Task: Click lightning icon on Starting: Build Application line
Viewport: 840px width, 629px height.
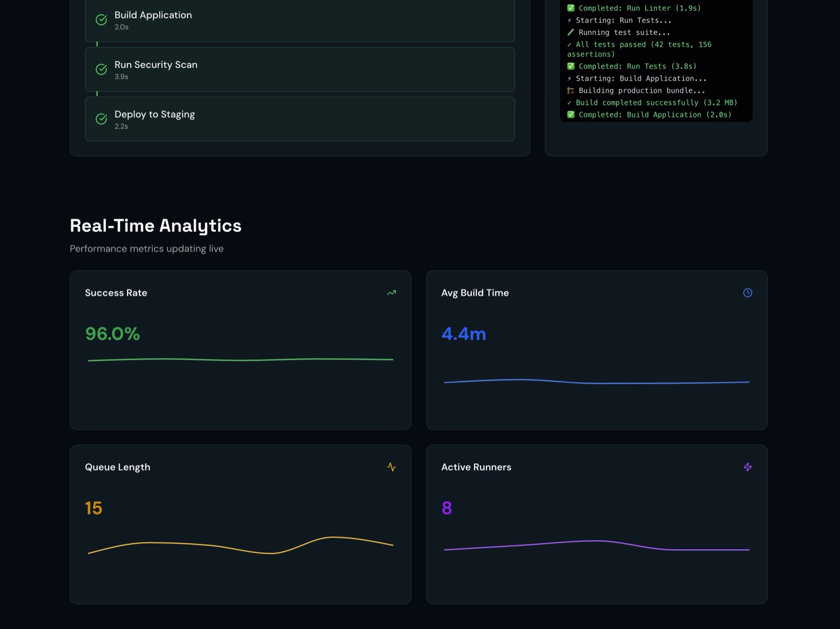Action: [569, 78]
